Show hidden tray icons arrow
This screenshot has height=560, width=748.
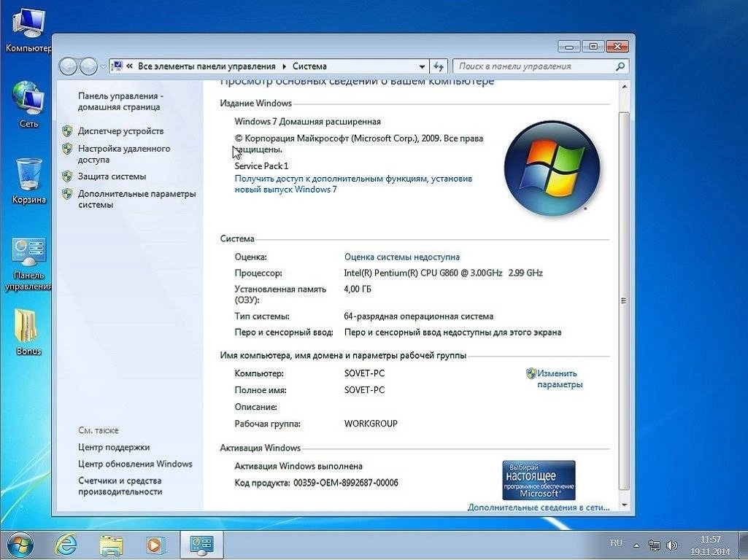tap(636, 545)
